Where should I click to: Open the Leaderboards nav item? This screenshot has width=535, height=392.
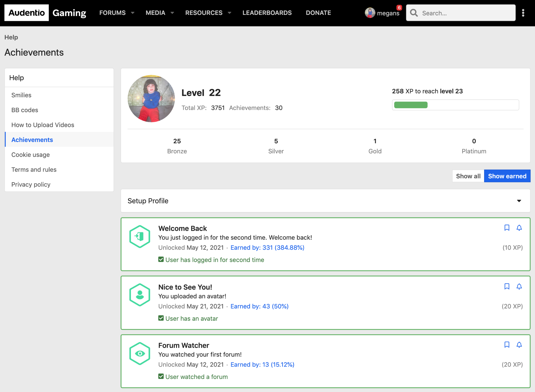pyautogui.click(x=267, y=13)
